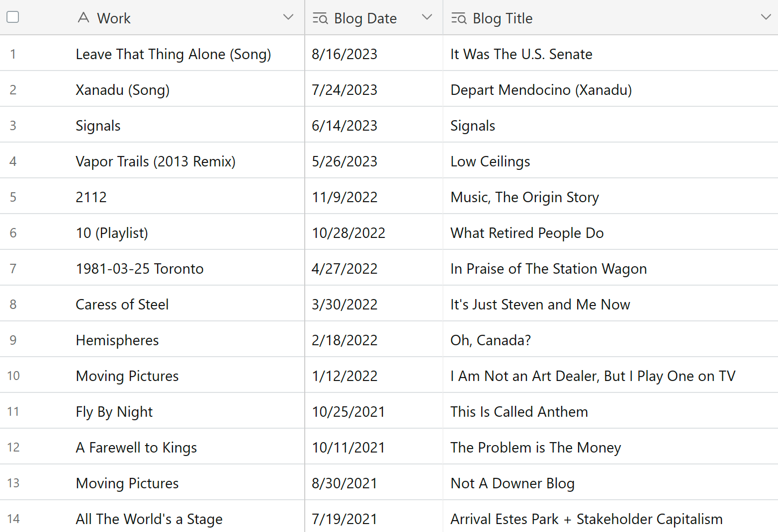This screenshot has height=532, width=778.
Task: Select row number 10
Action: pos(13,376)
